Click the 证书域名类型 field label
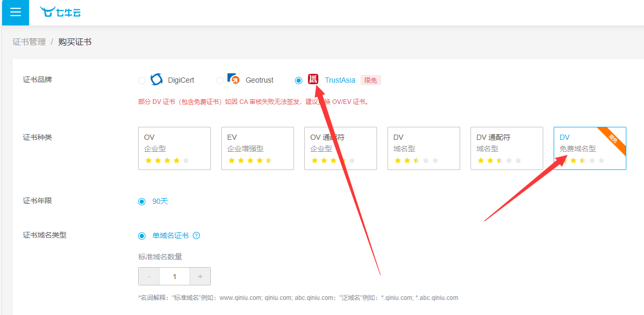644x315 pixels. [x=45, y=235]
